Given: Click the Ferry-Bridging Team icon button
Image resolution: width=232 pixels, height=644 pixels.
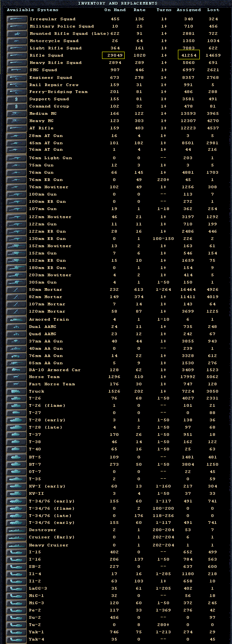Looking at the screenshot, I should [x=17, y=91].
